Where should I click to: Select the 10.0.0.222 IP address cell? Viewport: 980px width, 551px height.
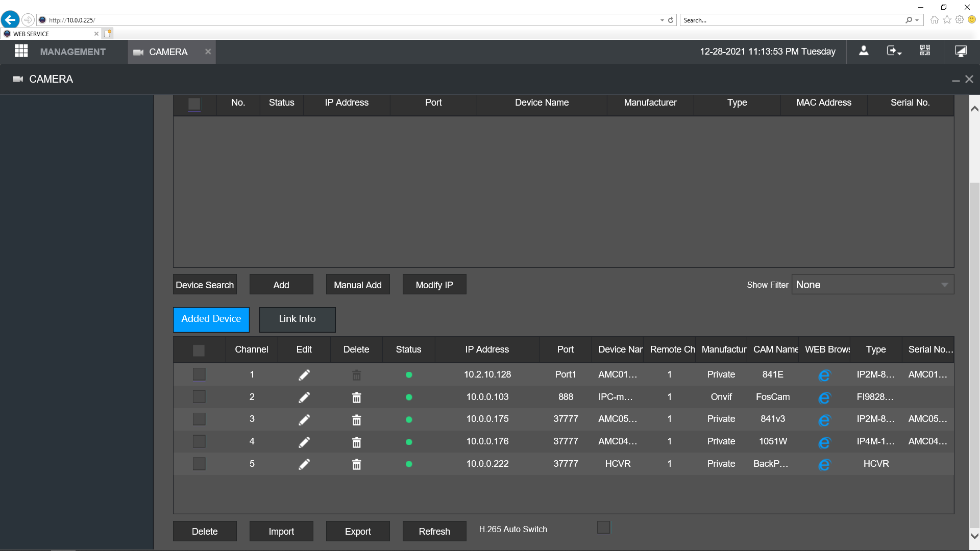coord(487,464)
